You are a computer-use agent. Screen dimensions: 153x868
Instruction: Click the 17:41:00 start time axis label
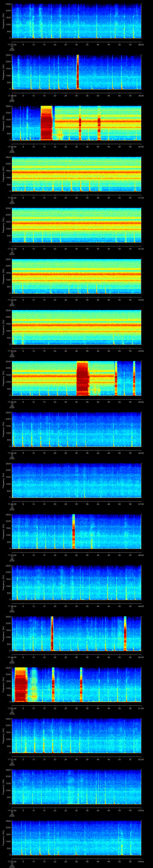pyautogui.click(x=12, y=249)
